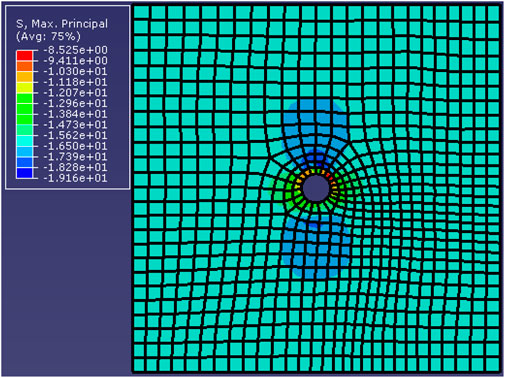Select the S, Max. Principal legend title
The image size is (505, 378).
(62, 24)
